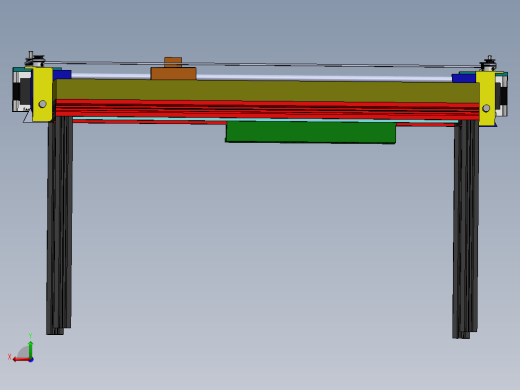This screenshot has width=520, height=390.
Task: Select the red extrusion rail
Action: (267, 110)
